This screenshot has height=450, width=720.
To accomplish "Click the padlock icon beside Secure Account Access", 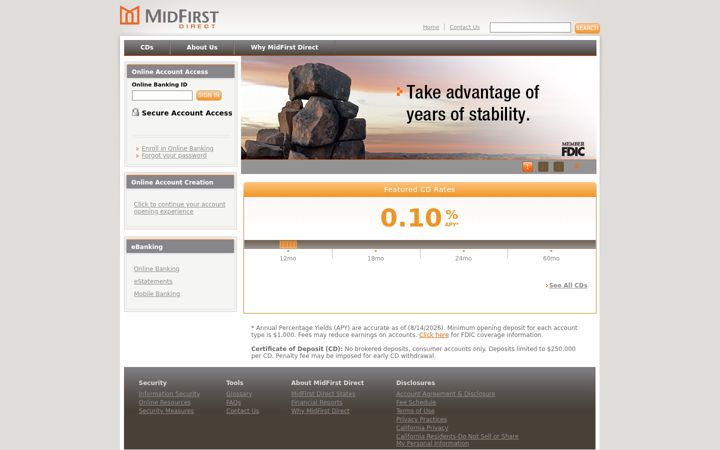I will [x=135, y=112].
